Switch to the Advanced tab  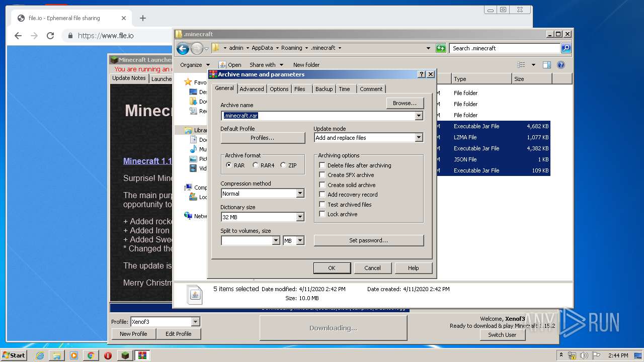(x=252, y=89)
